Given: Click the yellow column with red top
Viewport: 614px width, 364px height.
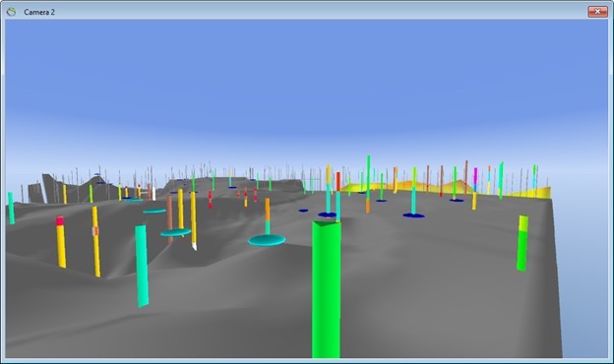Looking at the screenshot, I should click(x=61, y=242).
